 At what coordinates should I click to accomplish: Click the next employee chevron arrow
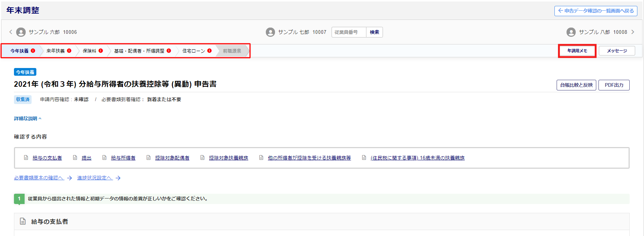tap(633, 32)
